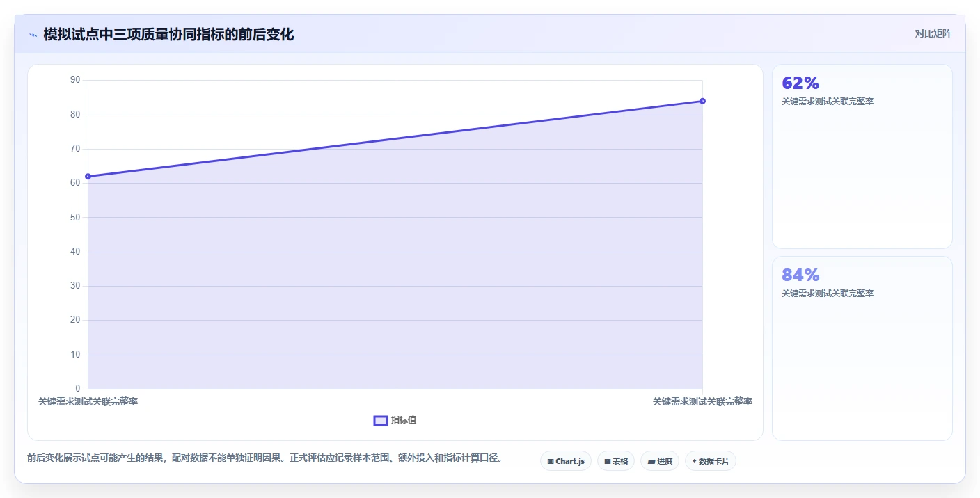Open the 数据卡片 chip
The image size is (980, 498).
(x=711, y=461)
